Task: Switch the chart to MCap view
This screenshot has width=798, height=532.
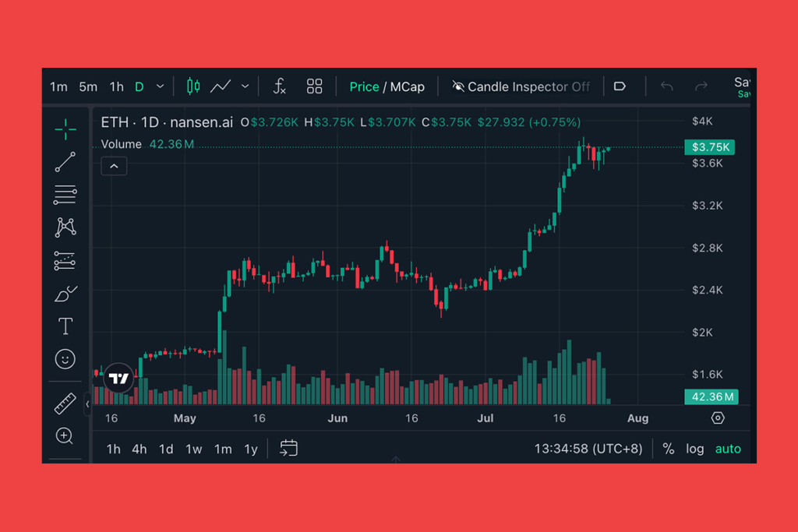Action: tap(408, 86)
